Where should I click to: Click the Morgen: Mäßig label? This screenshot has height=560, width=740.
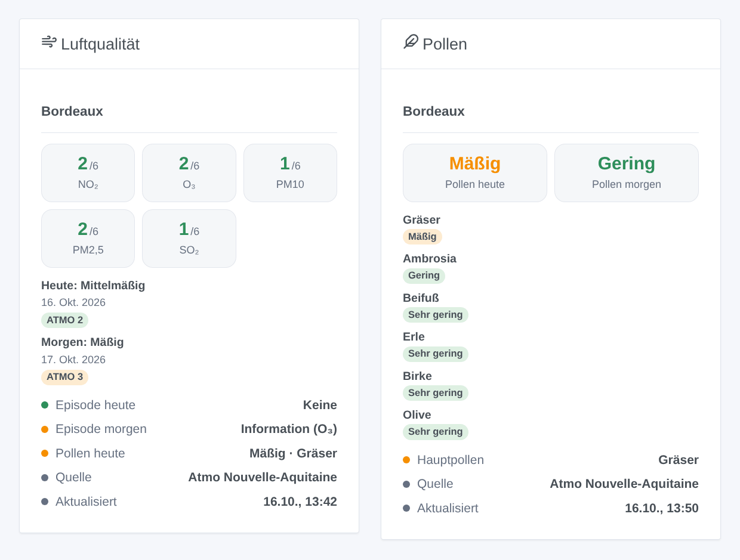[82, 342]
